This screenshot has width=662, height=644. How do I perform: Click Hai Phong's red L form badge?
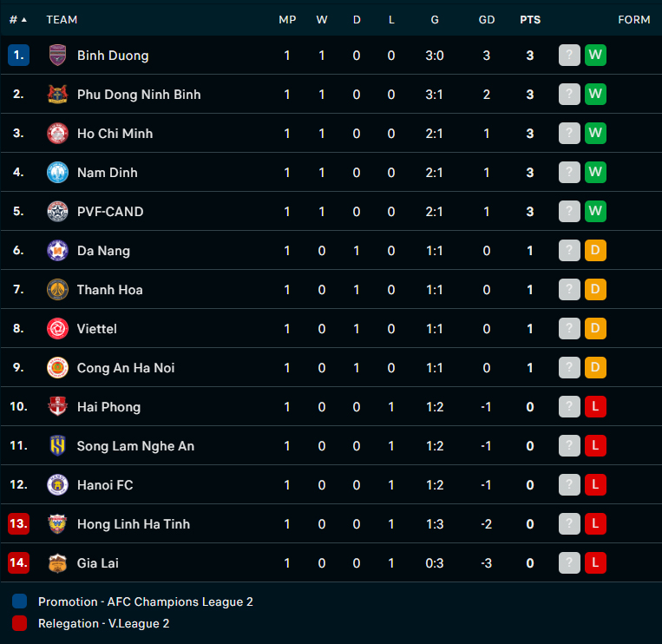click(595, 406)
